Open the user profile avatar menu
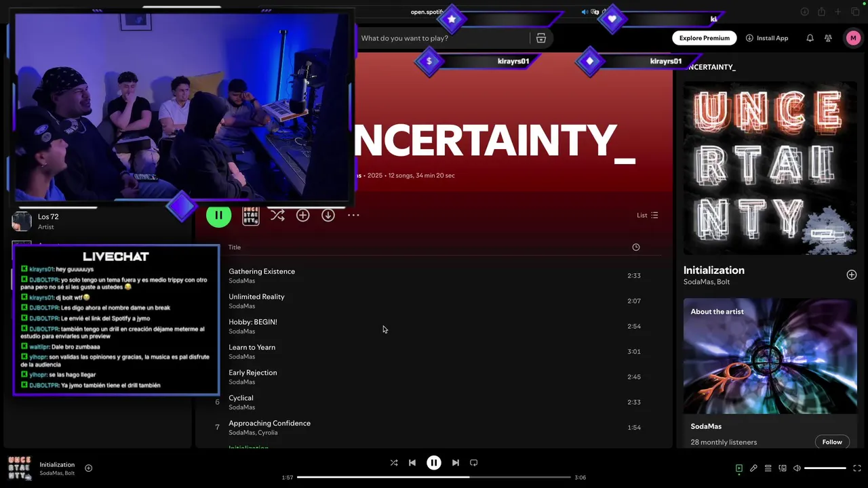The width and height of the screenshot is (868, 488). [853, 38]
